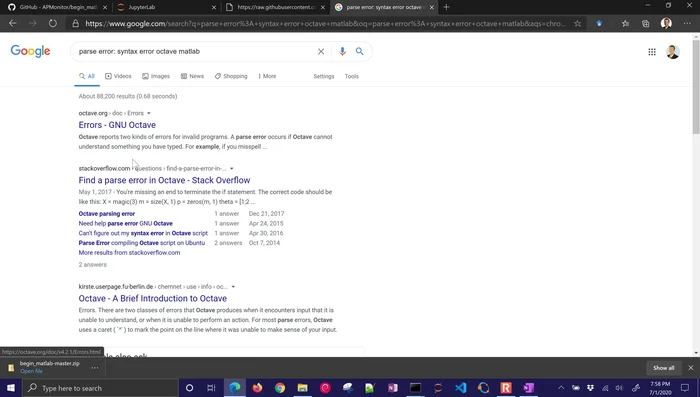
Task: Click the browser address bar URL
Action: coord(325,24)
